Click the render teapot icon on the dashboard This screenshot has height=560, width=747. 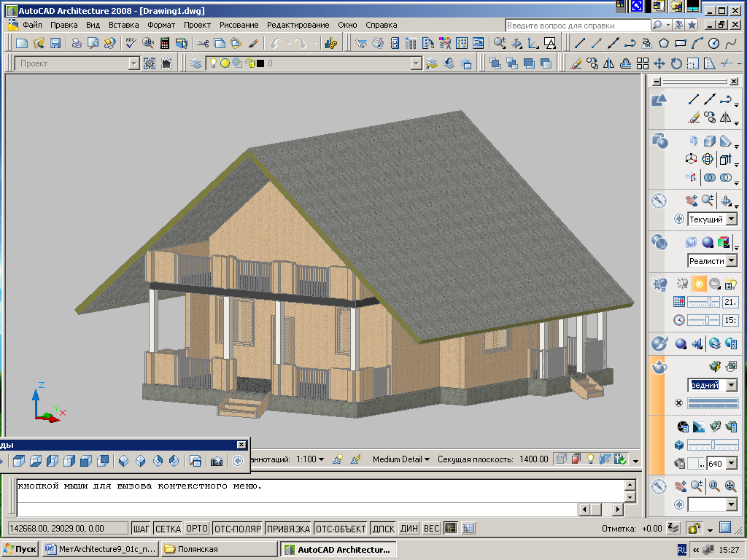click(714, 367)
